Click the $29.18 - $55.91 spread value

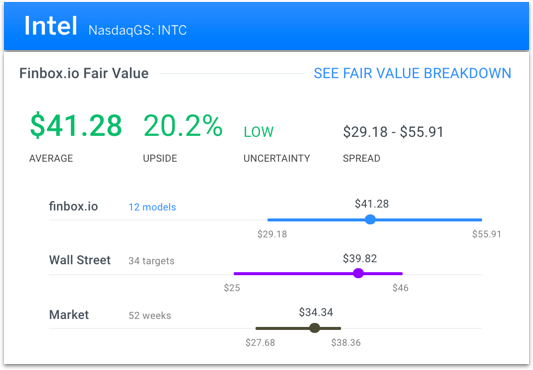[x=393, y=132]
